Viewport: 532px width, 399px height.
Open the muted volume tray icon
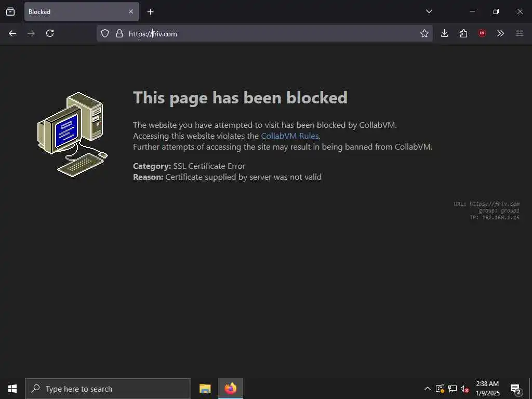(464, 389)
